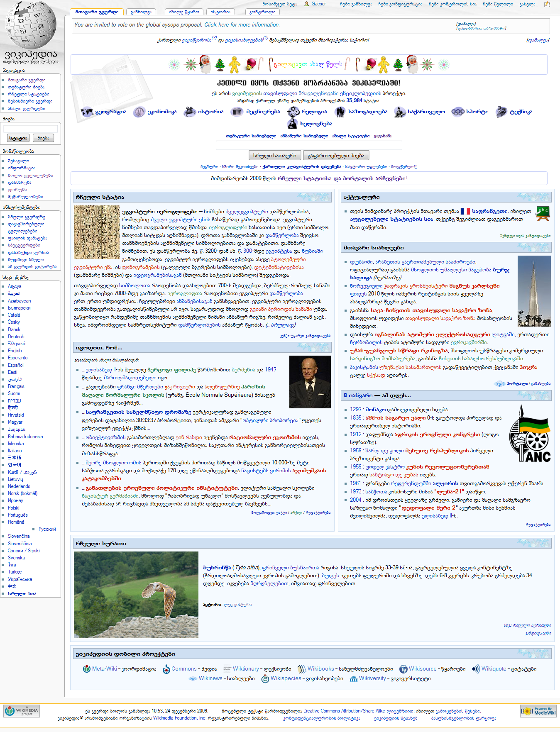The width and height of the screenshot is (560, 732).
Task: Click the sidebar ძიება search button
Action: click(43, 138)
